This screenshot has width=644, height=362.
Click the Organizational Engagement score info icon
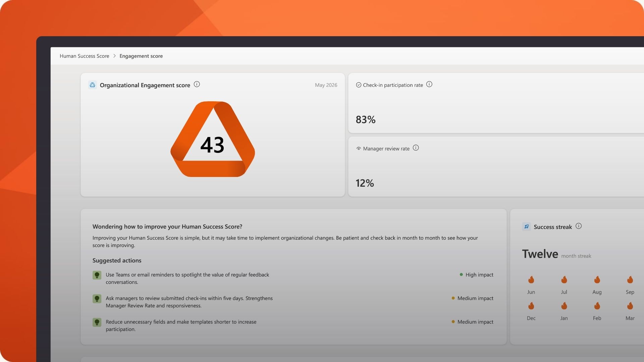pyautogui.click(x=197, y=84)
